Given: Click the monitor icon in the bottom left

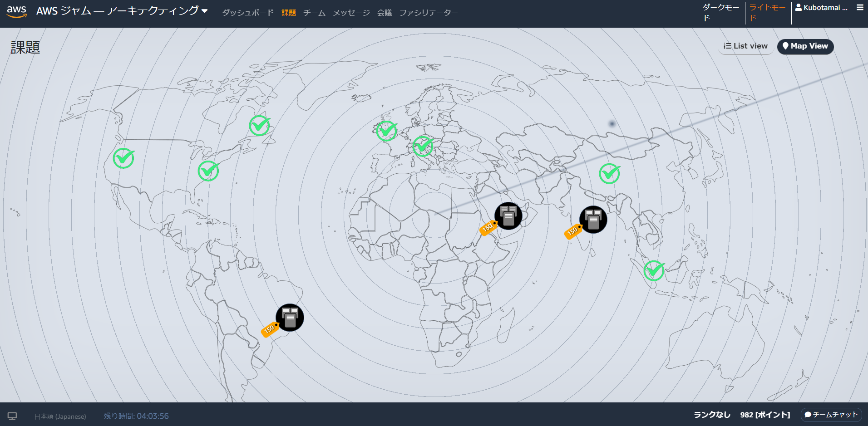Looking at the screenshot, I should (13, 416).
